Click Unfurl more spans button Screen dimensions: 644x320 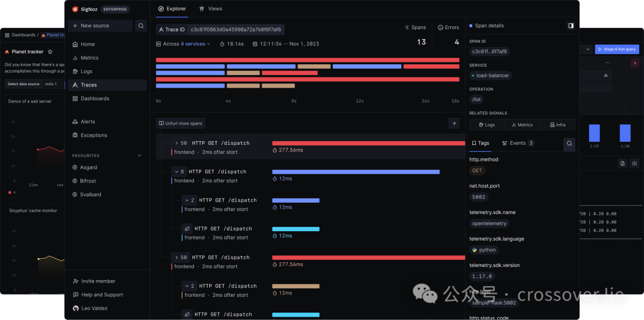point(180,123)
